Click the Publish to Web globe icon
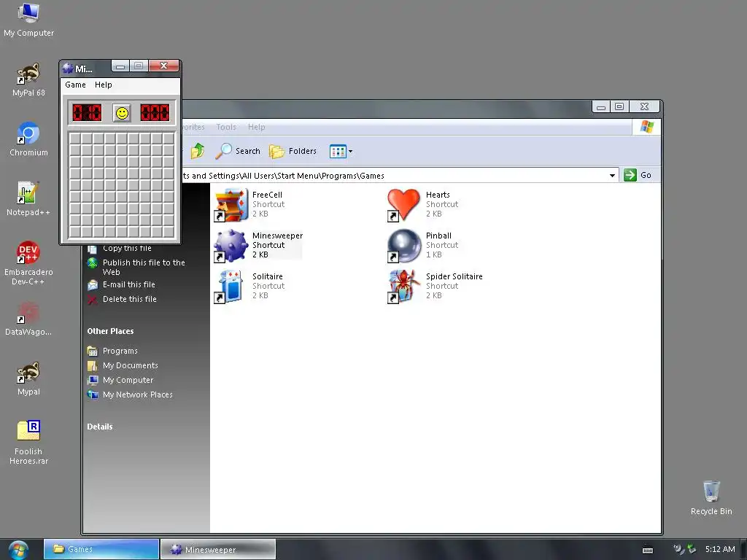The image size is (747, 560). 93,262
